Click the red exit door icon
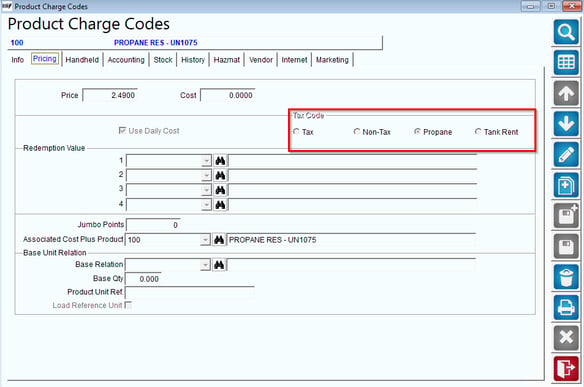The width and height of the screenshot is (584, 387). pyautogui.click(x=566, y=368)
